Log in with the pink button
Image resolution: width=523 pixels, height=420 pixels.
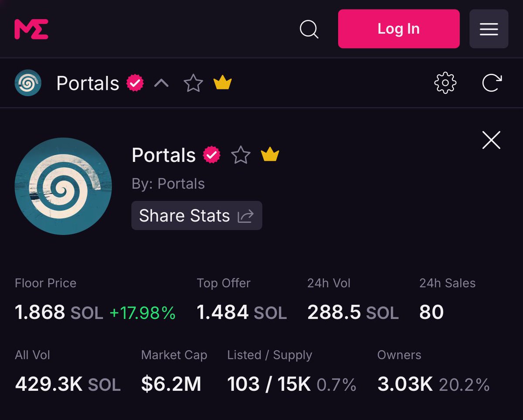coord(399,29)
